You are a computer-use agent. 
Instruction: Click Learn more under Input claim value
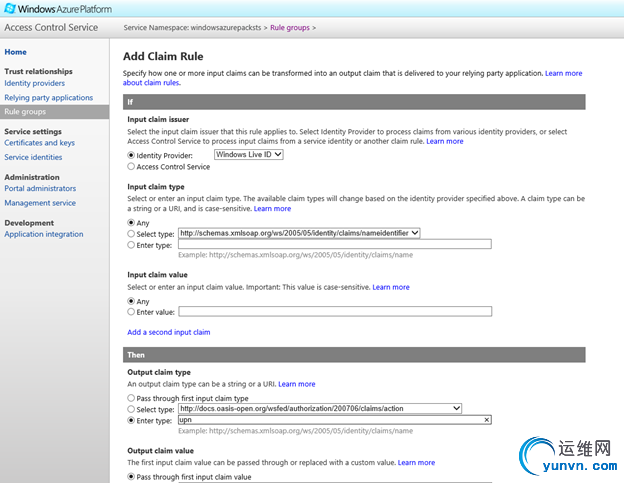(x=391, y=287)
